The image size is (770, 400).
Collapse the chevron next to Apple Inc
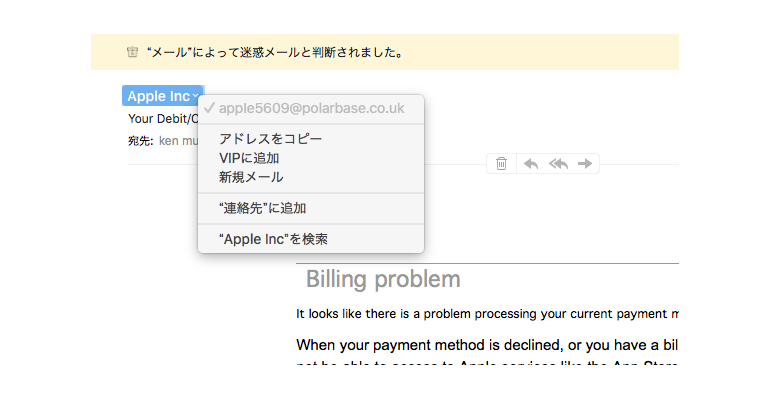coord(196,96)
